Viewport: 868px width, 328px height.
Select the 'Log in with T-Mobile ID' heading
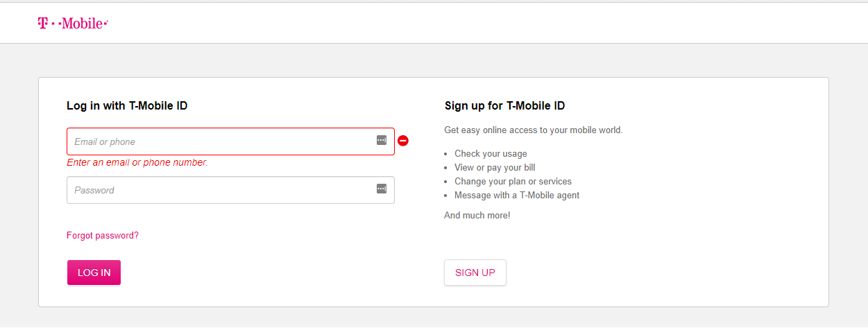[127, 106]
